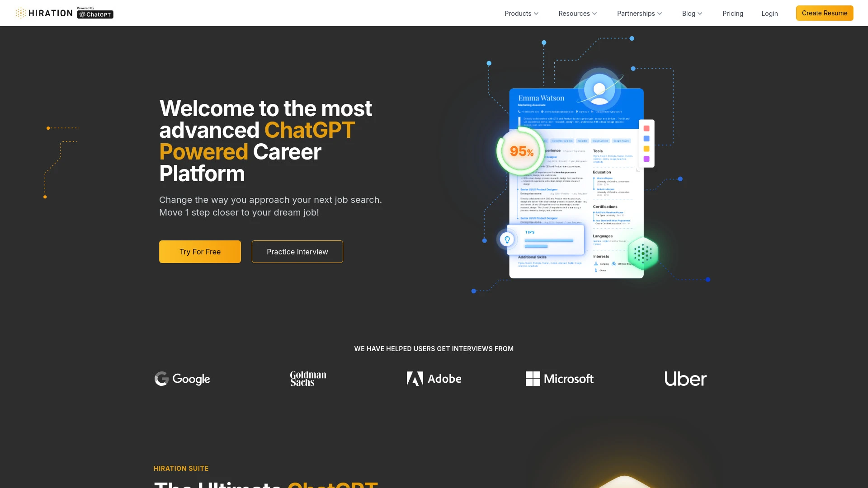868x488 pixels.
Task: Click the Microsoft logo icon
Action: (532, 378)
